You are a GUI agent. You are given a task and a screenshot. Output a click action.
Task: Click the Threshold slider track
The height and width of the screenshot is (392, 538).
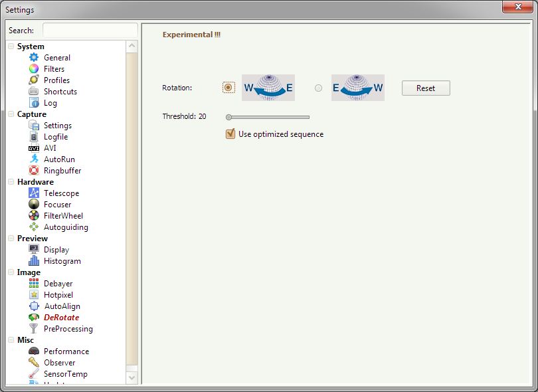pos(268,117)
